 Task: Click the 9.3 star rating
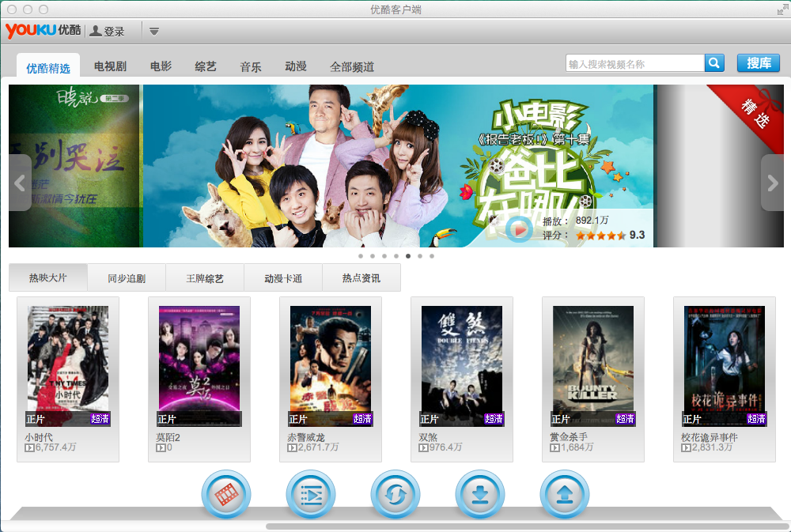point(610,235)
